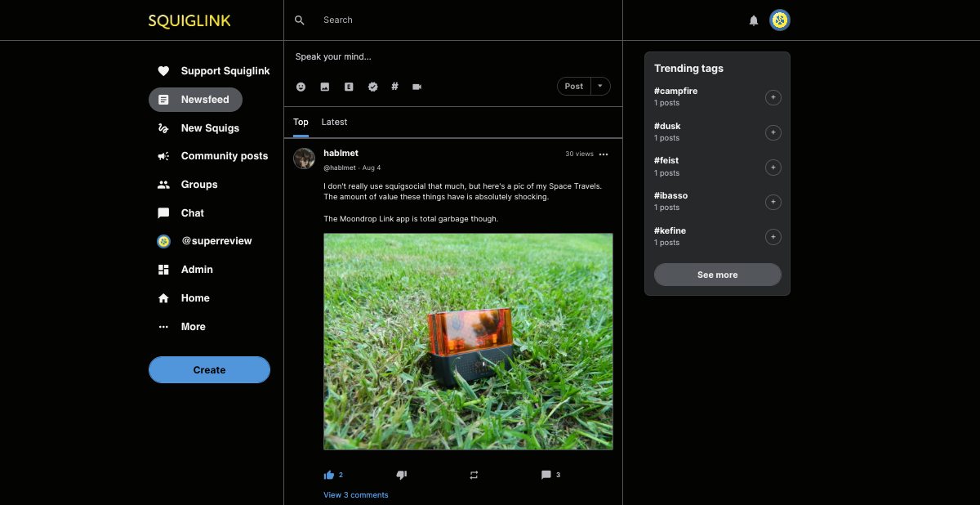Click the verified badge icon in composer
This screenshot has height=505, width=980.
click(372, 87)
